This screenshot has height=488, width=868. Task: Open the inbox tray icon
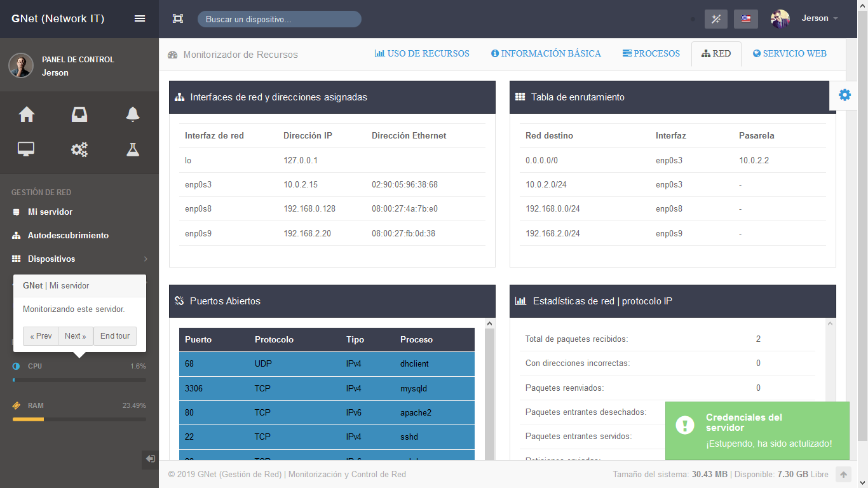tap(79, 114)
